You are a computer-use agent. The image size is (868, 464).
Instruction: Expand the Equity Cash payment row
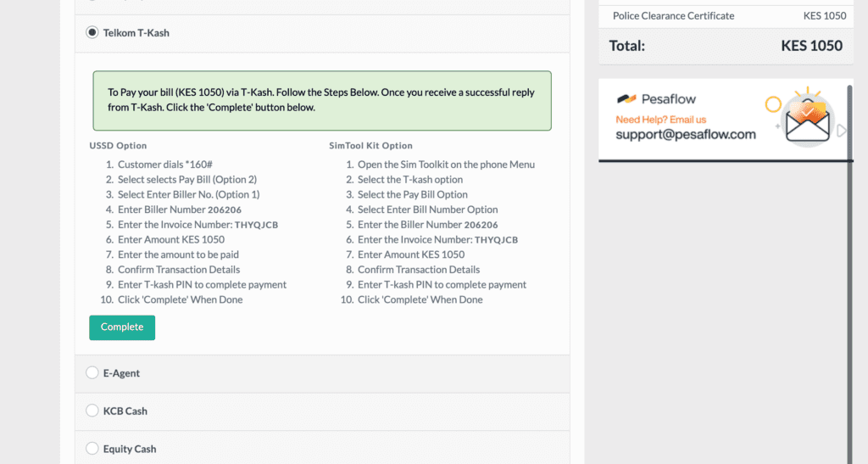pyautogui.click(x=322, y=448)
